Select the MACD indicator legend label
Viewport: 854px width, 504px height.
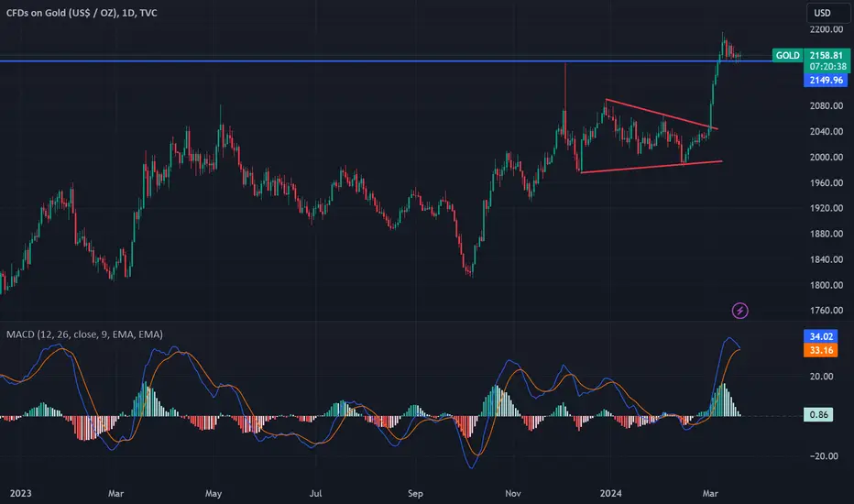tap(84, 334)
